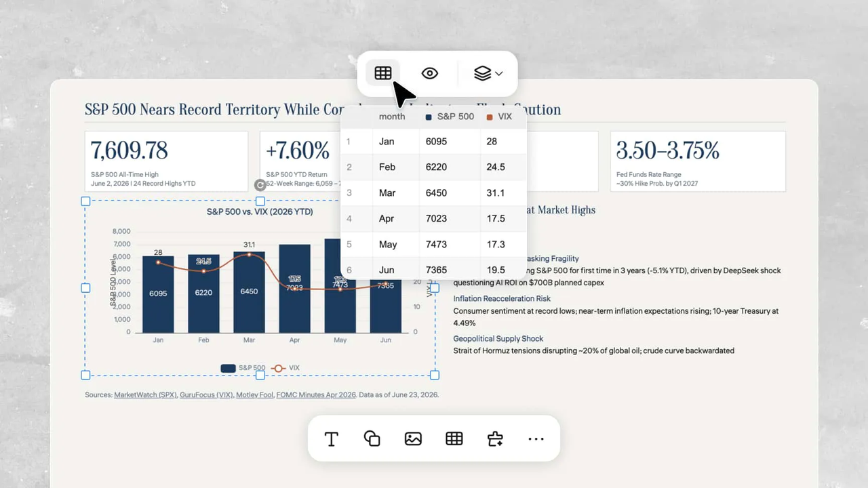Image resolution: width=868 pixels, height=488 pixels.
Task: Select the 'Inflation Reacceleration Risk' heading
Action: 502,298
